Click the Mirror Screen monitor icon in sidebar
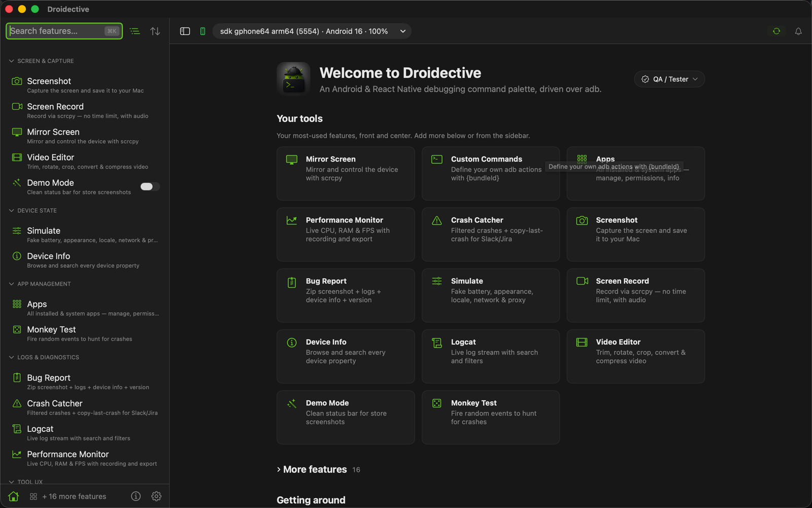 (x=17, y=132)
